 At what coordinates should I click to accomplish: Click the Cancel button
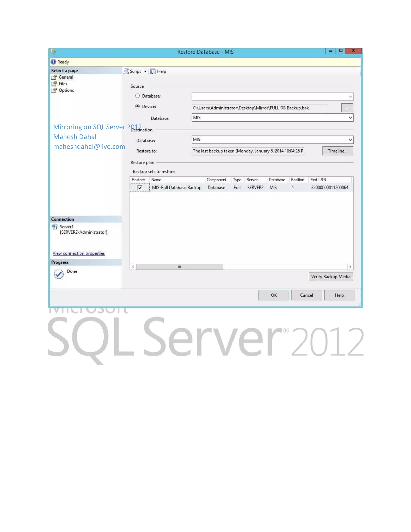307,295
